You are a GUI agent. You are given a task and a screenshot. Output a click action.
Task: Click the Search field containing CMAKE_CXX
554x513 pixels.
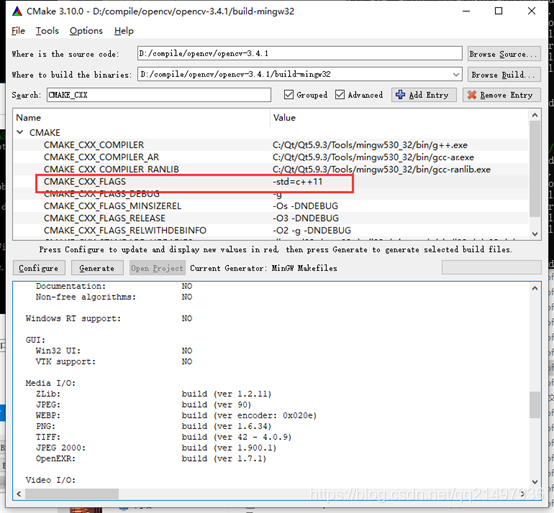[159, 95]
